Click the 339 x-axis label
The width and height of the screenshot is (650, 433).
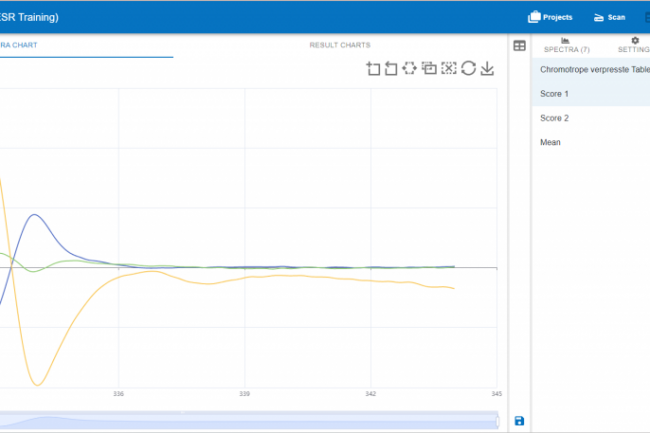(245, 394)
